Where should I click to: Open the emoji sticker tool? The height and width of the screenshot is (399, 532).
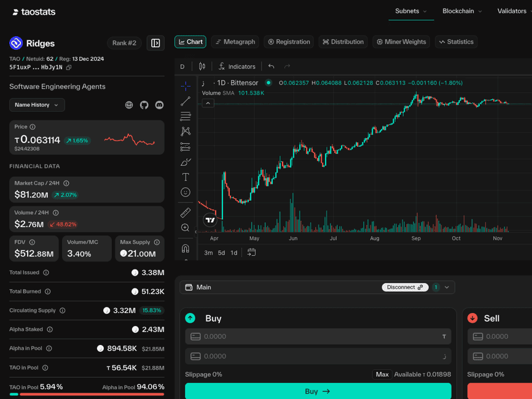186,192
